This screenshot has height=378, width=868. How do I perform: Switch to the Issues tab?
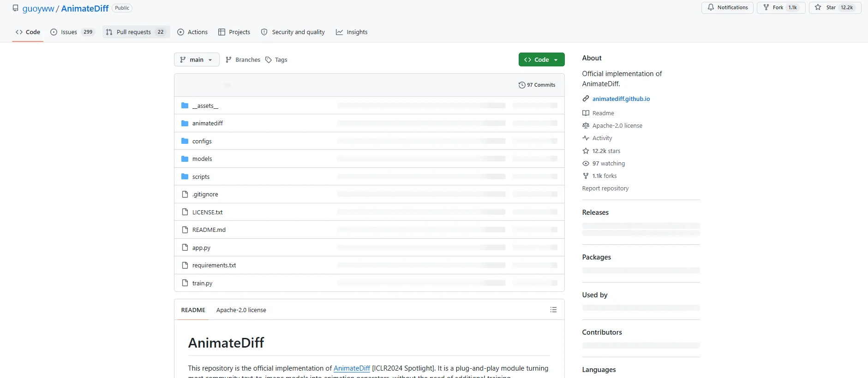72,32
